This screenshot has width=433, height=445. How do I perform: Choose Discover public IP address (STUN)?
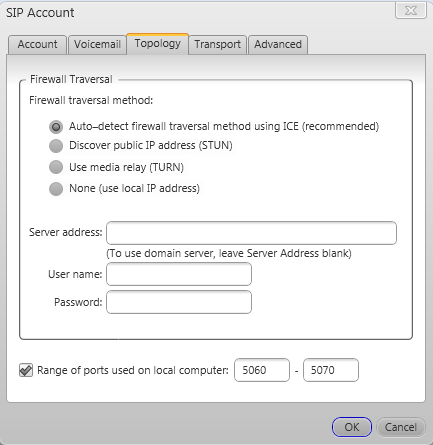pos(56,146)
